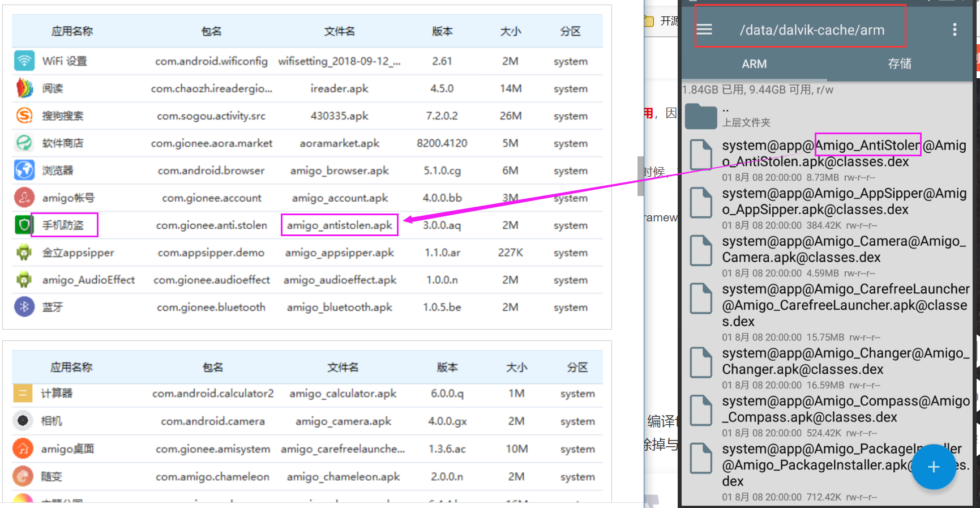The width and height of the screenshot is (980, 508).
Task: Click the amigo_browser.apk file name
Action: click(x=339, y=170)
